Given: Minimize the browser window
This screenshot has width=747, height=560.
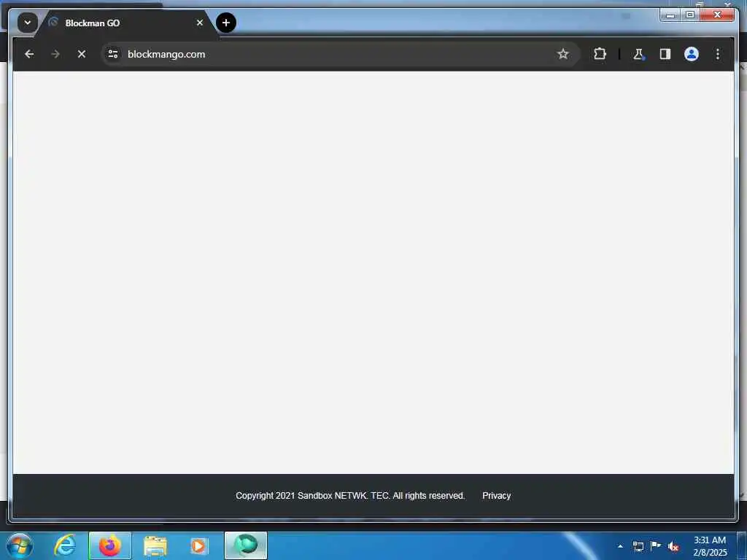Looking at the screenshot, I should (670, 15).
